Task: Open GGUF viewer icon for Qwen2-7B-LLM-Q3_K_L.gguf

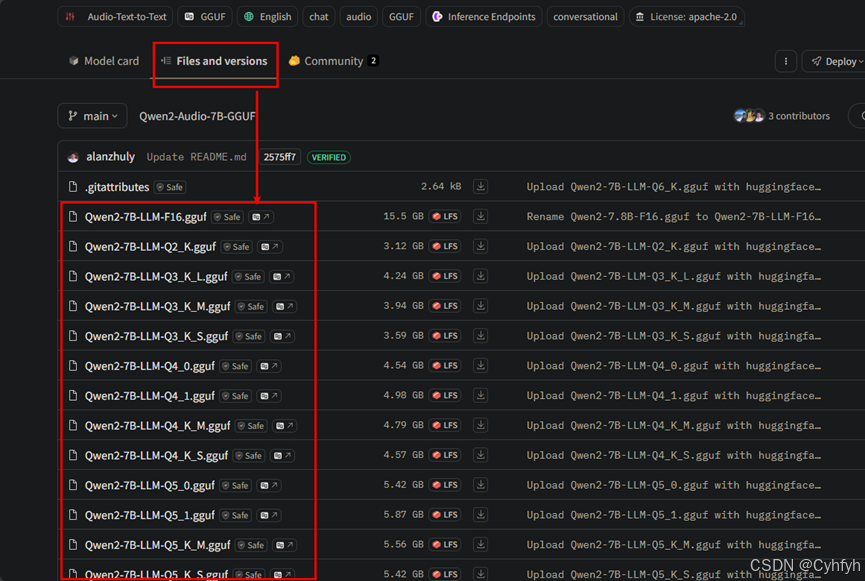Action: coord(282,276)
